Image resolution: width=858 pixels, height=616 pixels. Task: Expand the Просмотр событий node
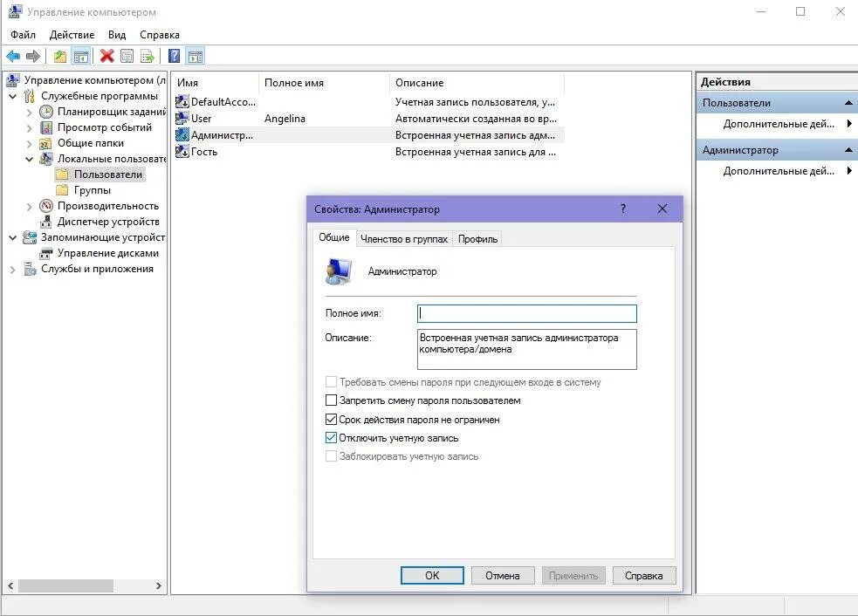29,128
